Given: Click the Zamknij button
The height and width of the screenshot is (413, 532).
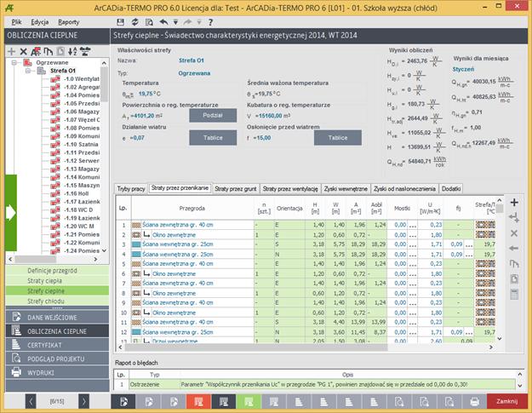Looking at the screenshot, I should tap(507, 401).
